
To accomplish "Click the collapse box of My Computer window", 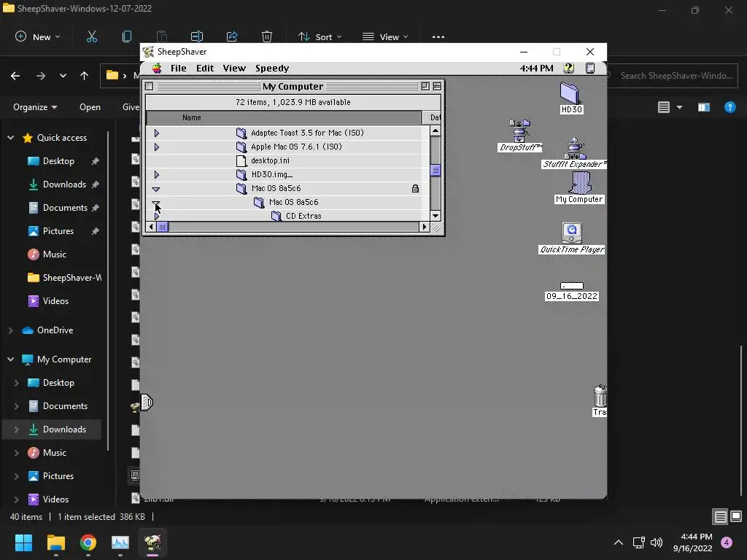I will coord(437,86).
